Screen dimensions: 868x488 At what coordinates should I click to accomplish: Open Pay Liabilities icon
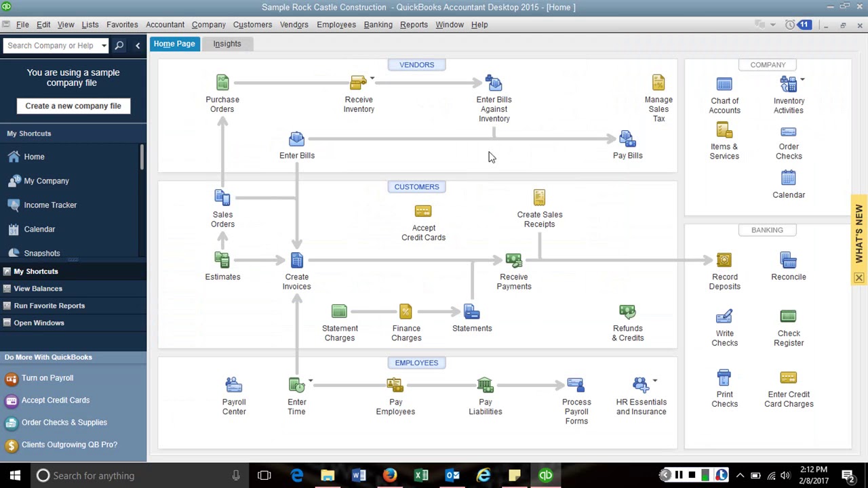[x=485, y=385]
